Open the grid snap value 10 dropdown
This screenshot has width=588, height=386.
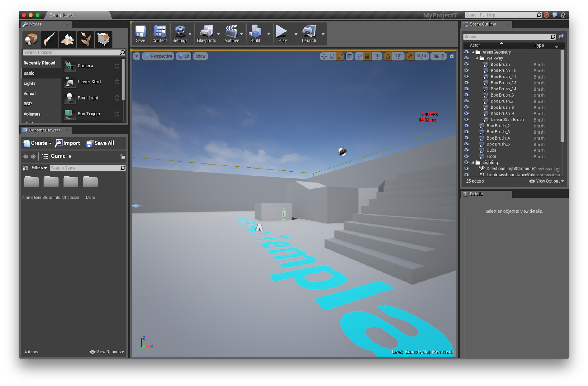point(377,56)
